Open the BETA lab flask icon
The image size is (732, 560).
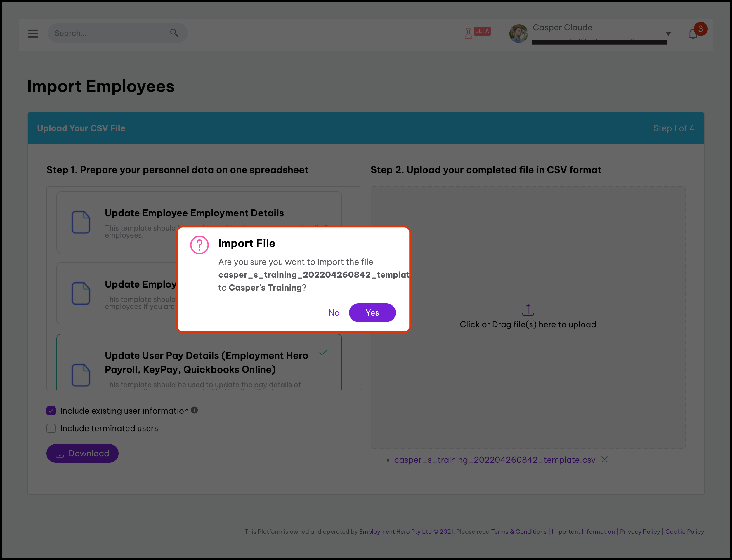pos(469,33)
